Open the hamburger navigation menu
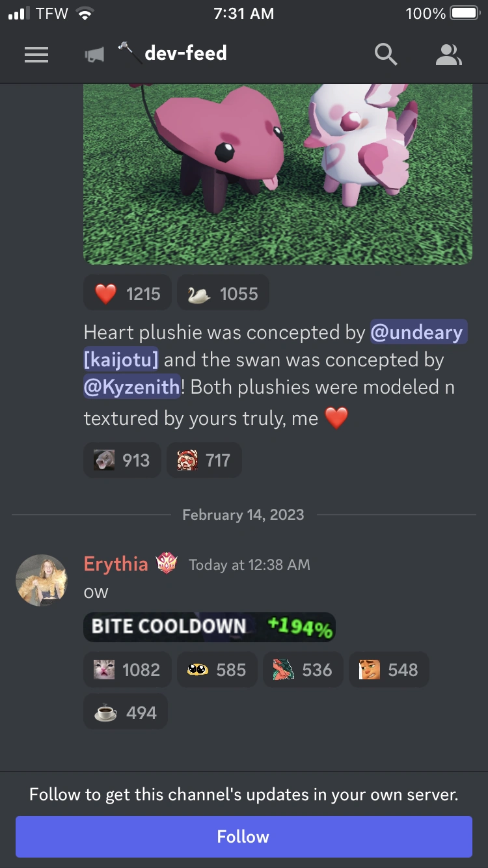The image size is (488, 868). (x=36, y=54)
